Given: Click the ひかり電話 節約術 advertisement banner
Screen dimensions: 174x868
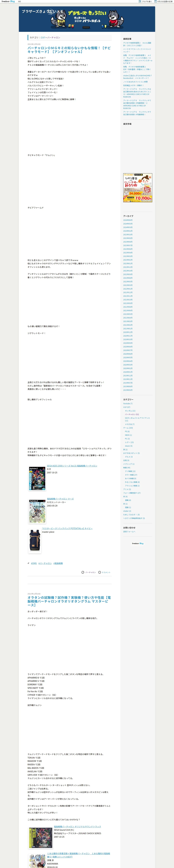Looking at the screenshot, I should point(137,188).
